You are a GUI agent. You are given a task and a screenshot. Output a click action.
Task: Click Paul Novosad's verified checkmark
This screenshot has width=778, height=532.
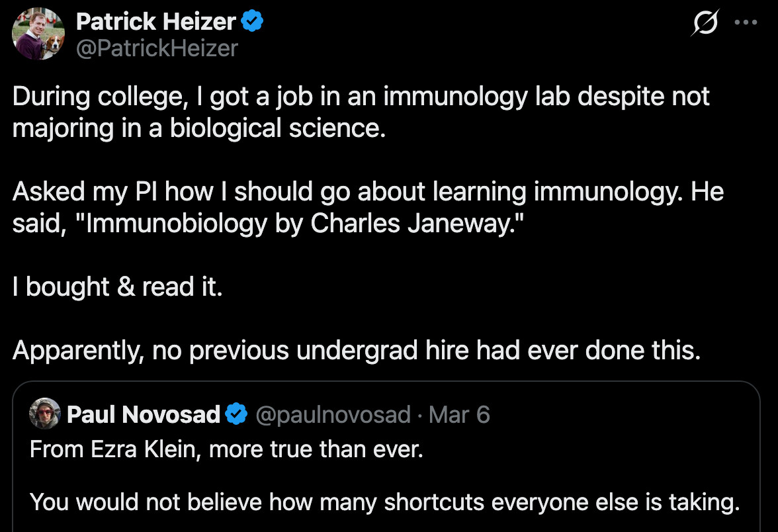point(236,415)
